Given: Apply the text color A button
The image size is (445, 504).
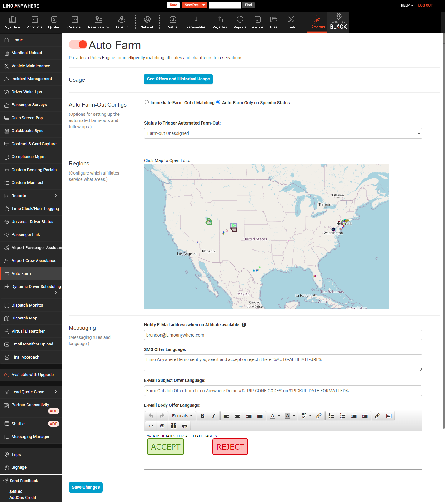Looking at the screenshot, I should click(272, 416).
